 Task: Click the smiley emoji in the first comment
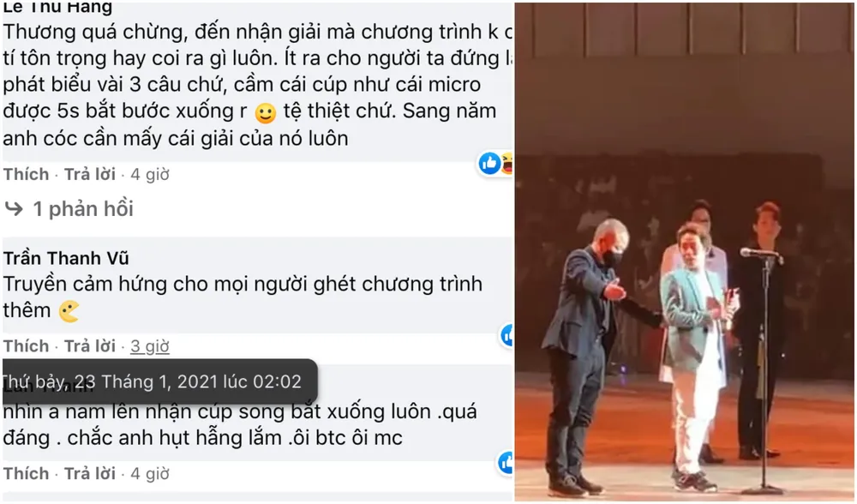click(266, 113)
